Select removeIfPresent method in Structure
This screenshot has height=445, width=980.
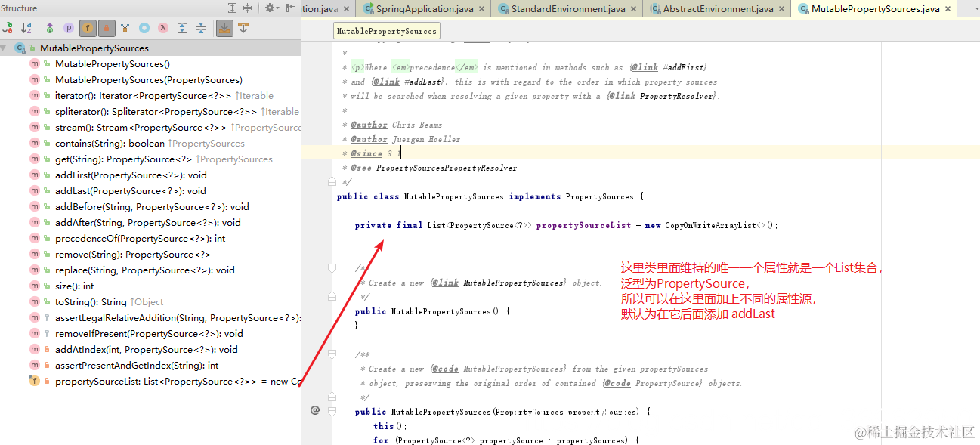click(x=150, y=334)
